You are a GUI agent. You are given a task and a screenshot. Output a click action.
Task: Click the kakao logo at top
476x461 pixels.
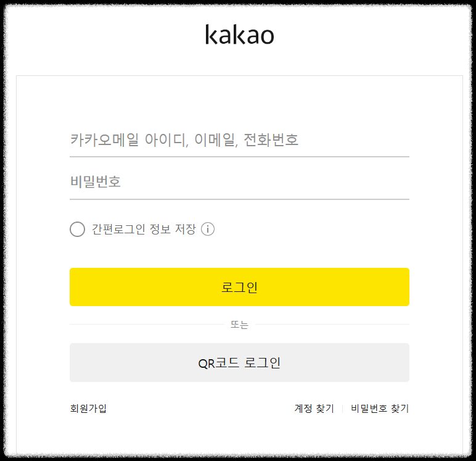239,35
